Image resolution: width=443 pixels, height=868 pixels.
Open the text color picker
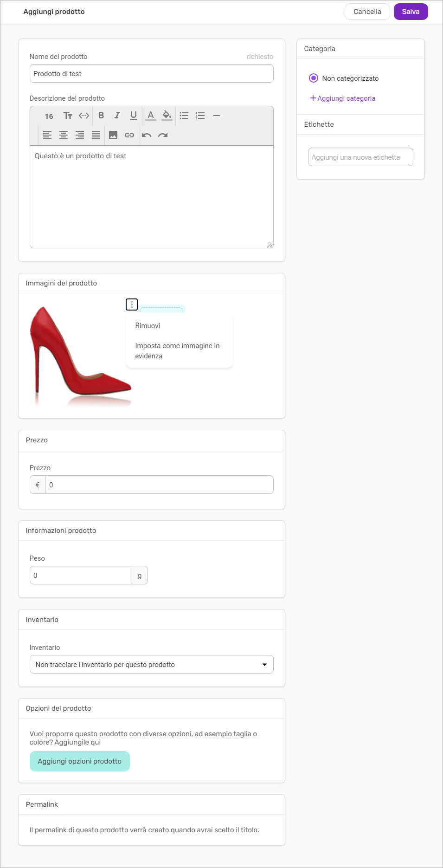(151, 116)
